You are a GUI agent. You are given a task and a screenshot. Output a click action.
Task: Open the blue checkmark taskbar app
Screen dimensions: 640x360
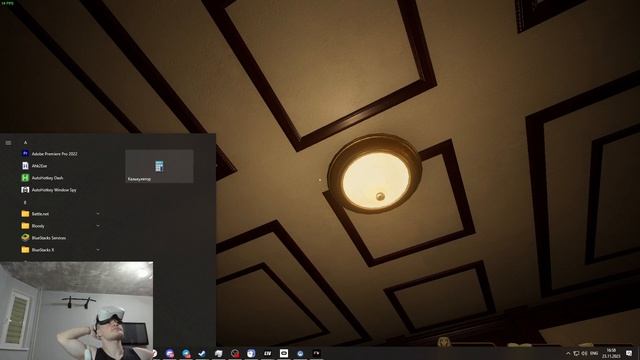(x=202, y=353)
